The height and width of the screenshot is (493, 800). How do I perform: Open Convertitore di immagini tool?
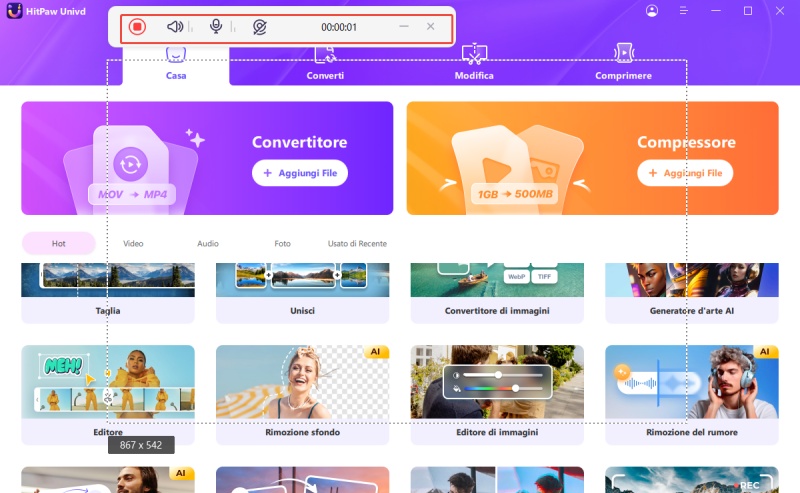pyautogui.click(x=497, y=293)
